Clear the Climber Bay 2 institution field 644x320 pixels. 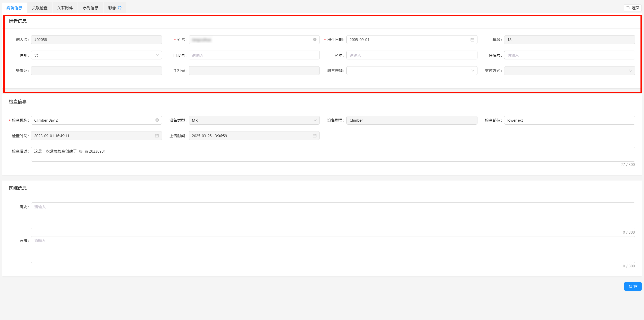pos(157,120)
